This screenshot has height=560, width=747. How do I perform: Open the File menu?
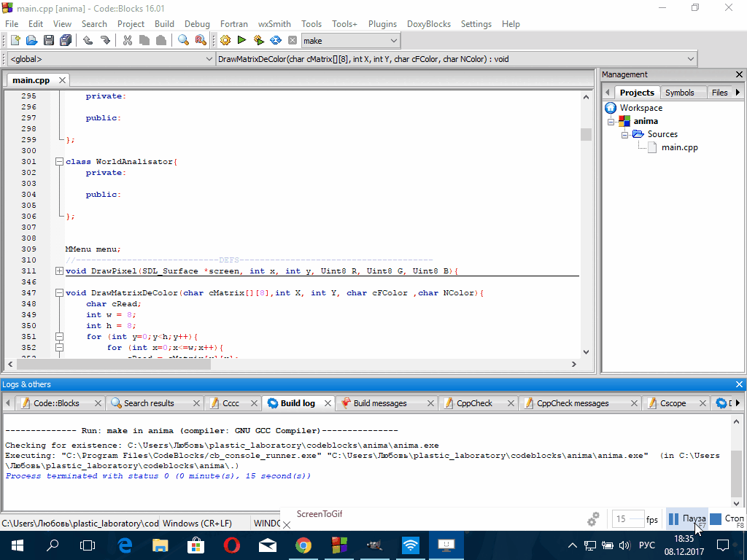pos(12,24)
